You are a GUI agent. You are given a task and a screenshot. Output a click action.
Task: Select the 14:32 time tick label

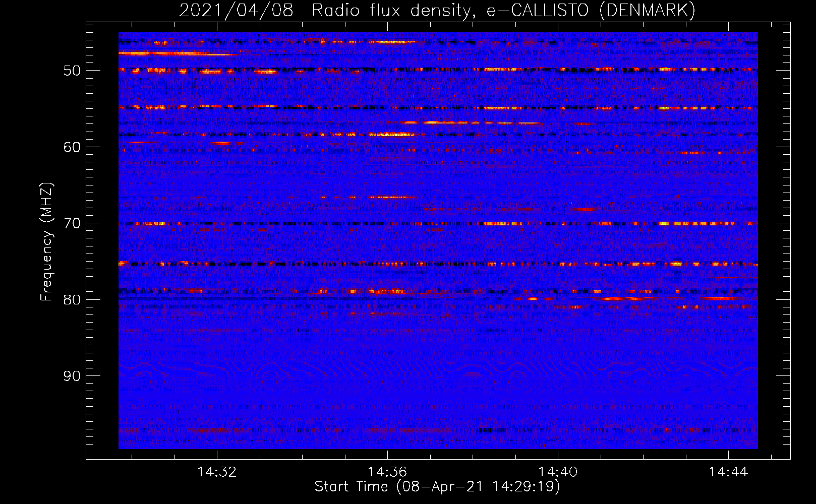click(217, 472)
